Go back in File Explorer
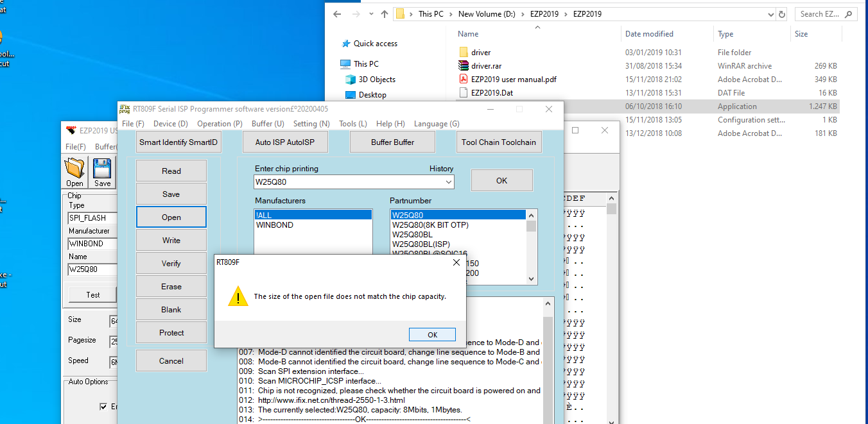 337,13
